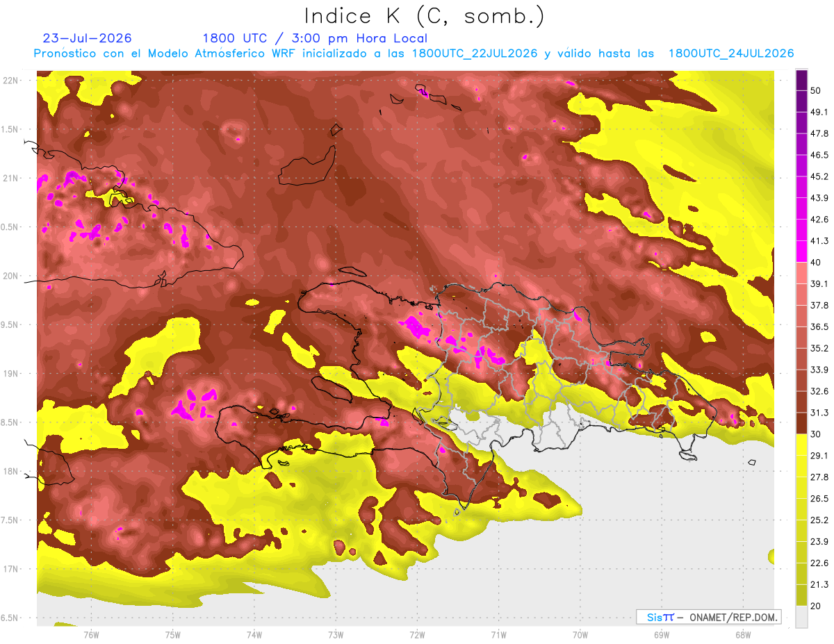Click the "70W" longitude label

580,634
